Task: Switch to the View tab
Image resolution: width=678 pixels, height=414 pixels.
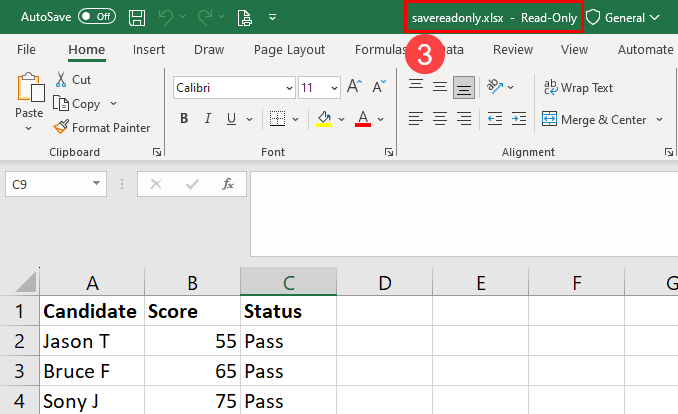Action: click(574, 50)
